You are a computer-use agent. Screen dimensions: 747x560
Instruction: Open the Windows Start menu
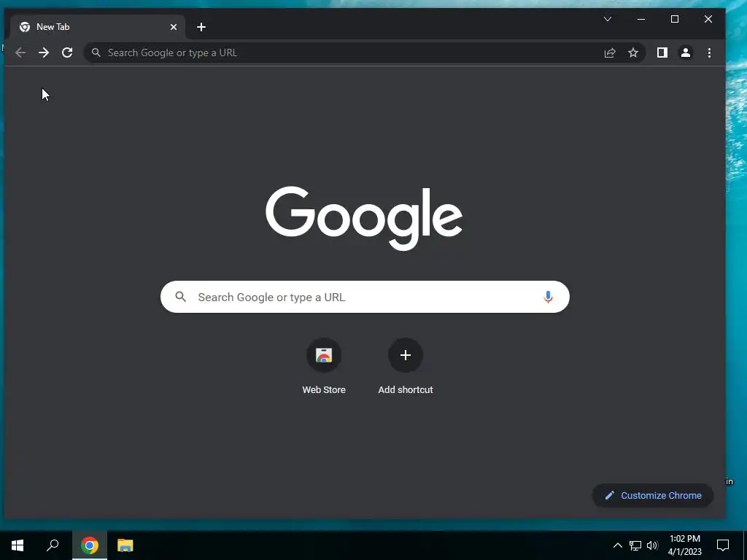coord(18,545)
